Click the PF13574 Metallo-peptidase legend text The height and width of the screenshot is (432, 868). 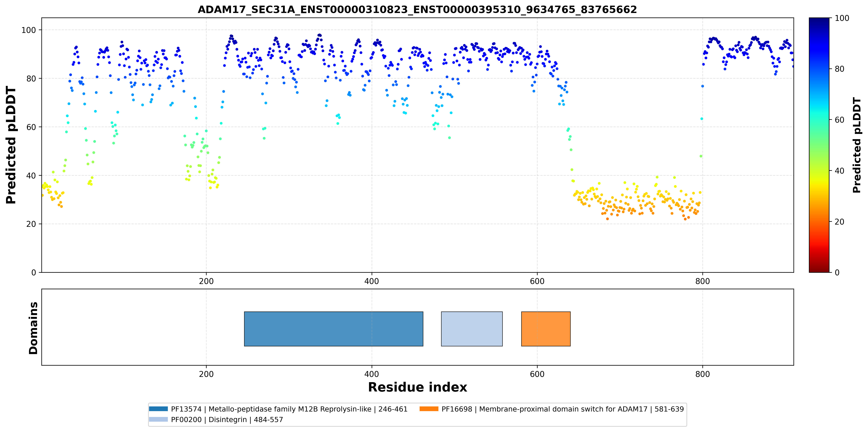click(x=289, y=409)
